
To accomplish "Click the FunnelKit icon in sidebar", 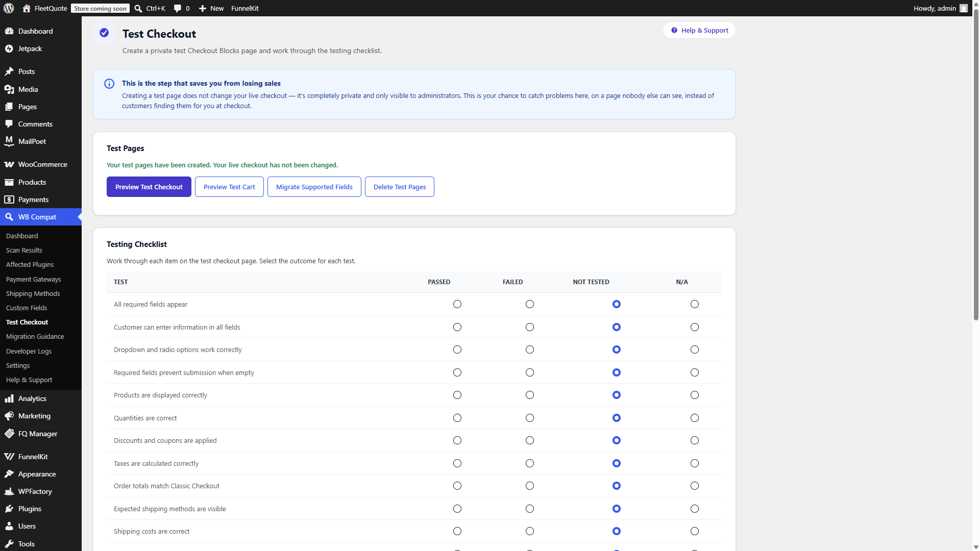I will pos(9,457).
